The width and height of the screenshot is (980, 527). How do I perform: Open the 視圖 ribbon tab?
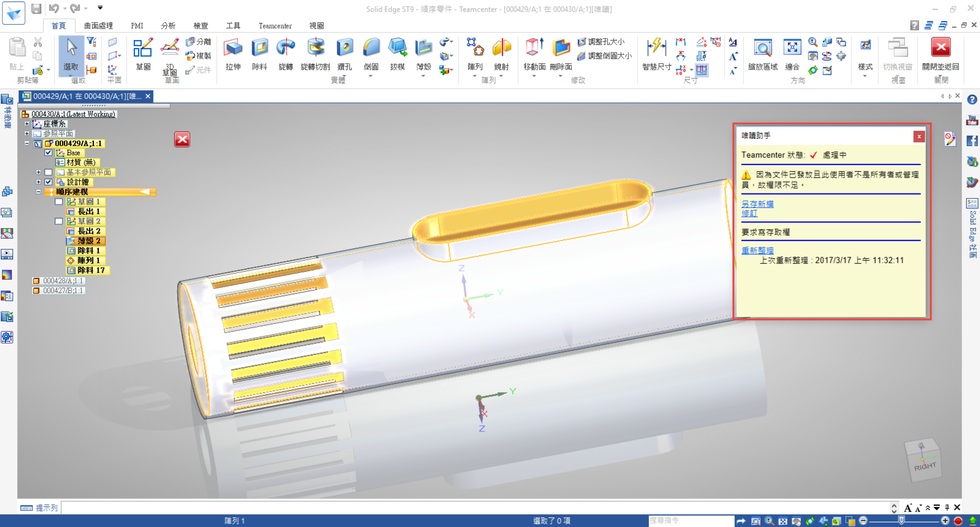(x=317, y=25)
